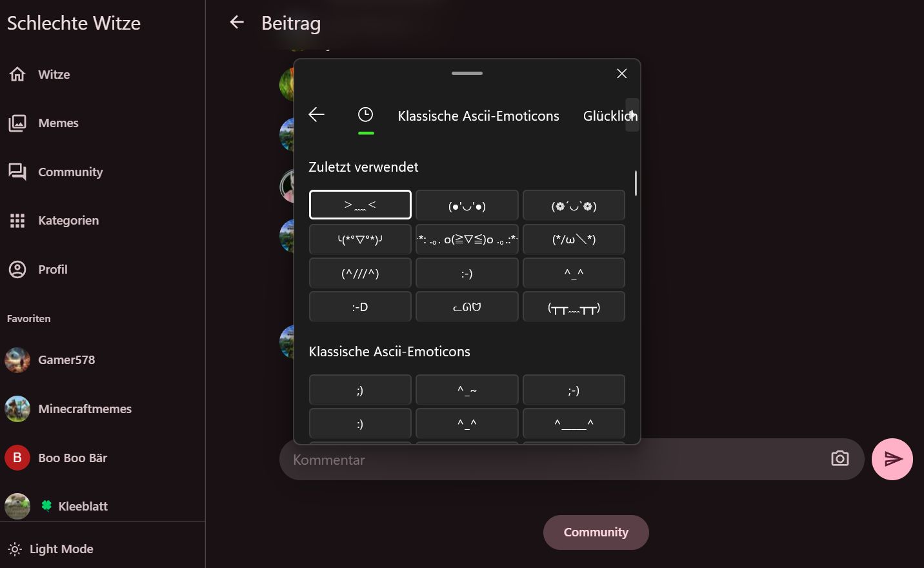
Task: Click the Community button at bottom
Action: tap(596, 532)
